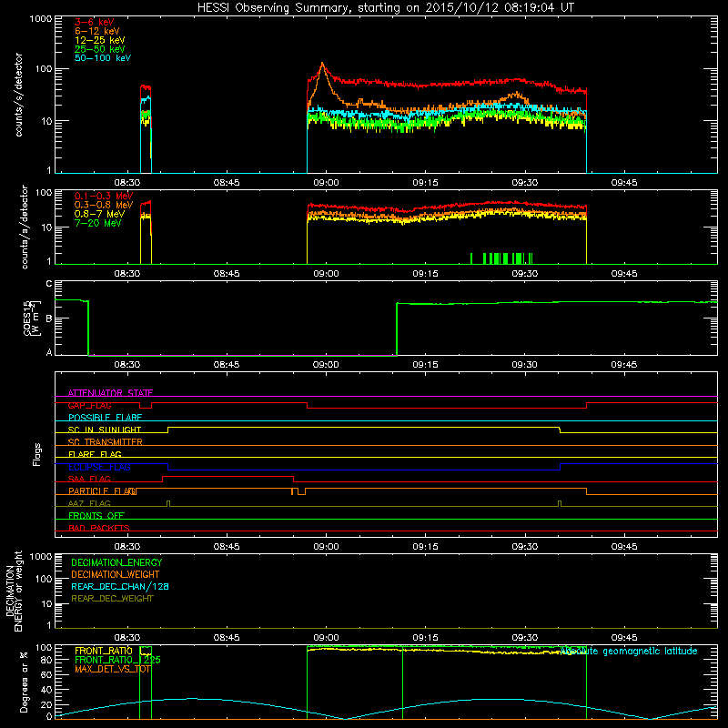Click the GOES curve step-up near 09:10
728x728 pixels.
(x=397, y=329)
